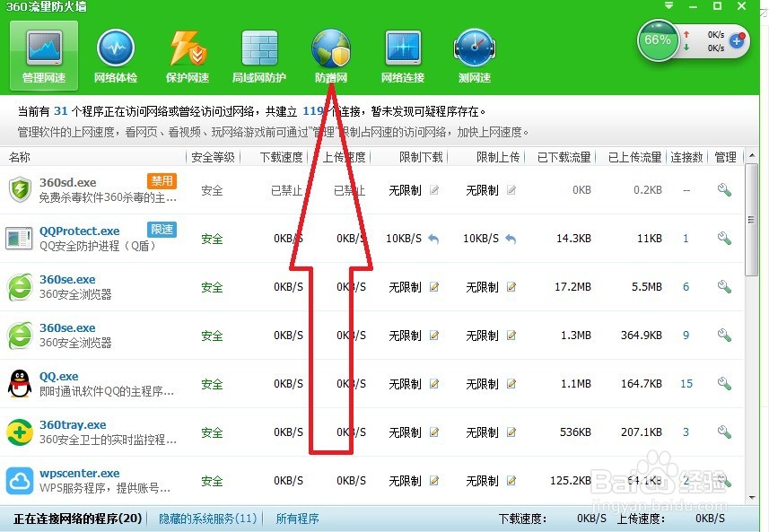The height and width of the screenshot is (532, 769).
Task: Open connection count 3 for 360tray.exe
Action: pos(686,432)
